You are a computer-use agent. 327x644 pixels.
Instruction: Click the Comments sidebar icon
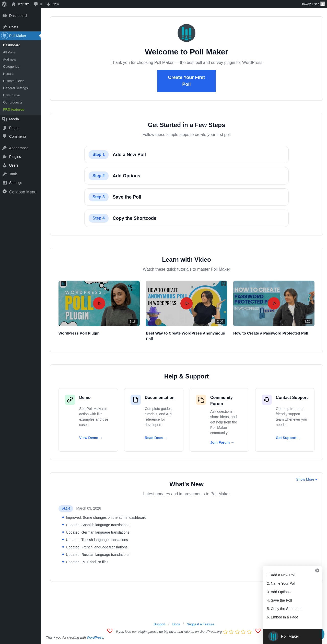5,136
